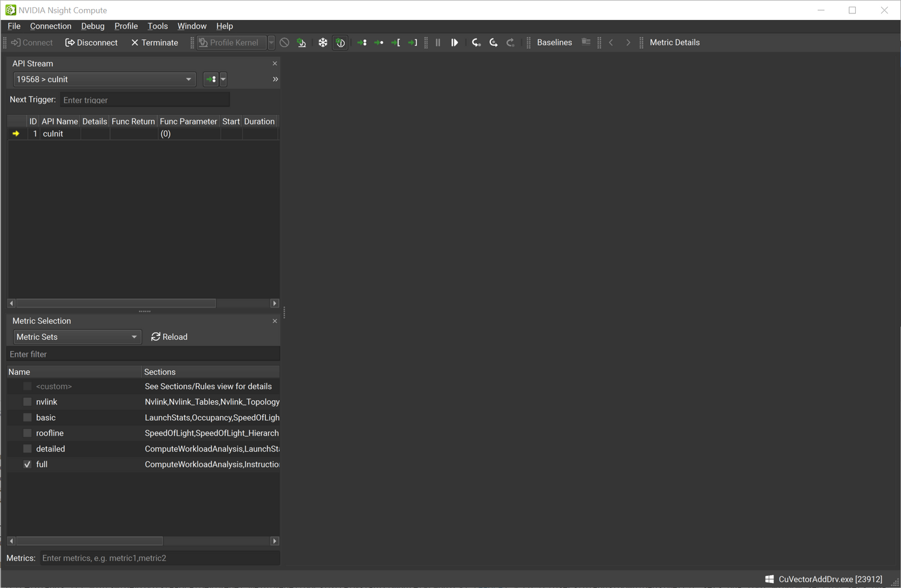
Task: Open the Window menu
Action: [192, 26]
